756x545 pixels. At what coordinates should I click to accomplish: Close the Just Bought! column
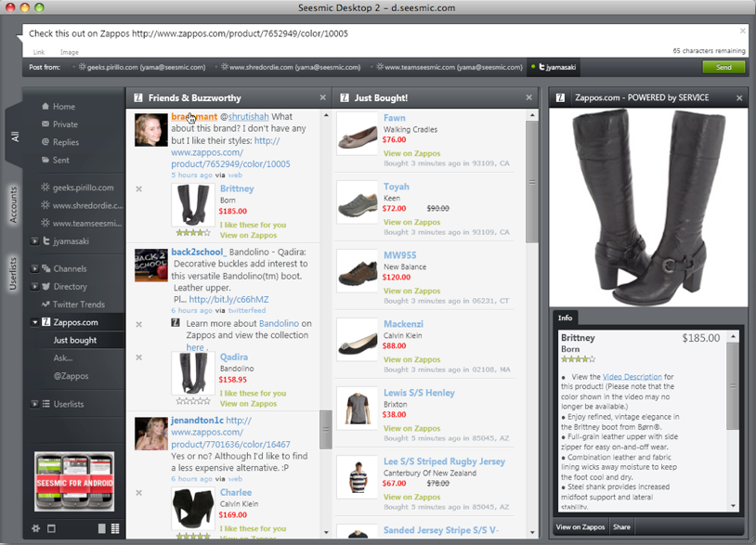pyautogui.click(x=528, y=97)
